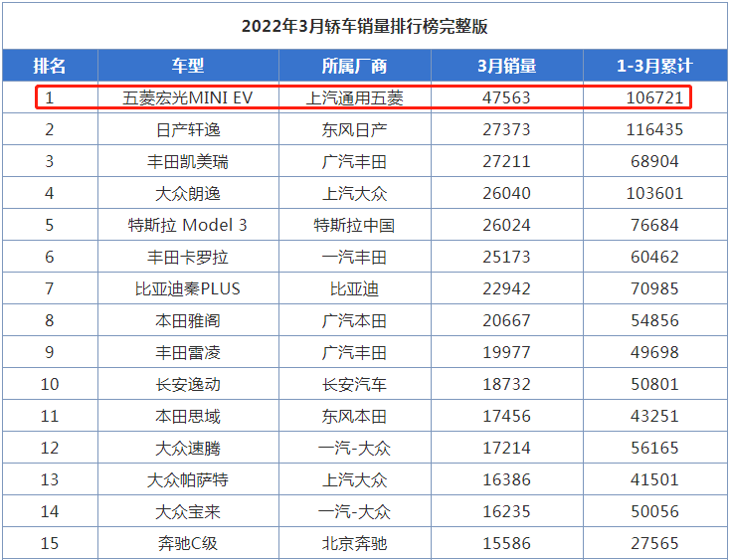Click the 比亚迪秦PLUS model cell
731x560 pixels.
[188, 289]
